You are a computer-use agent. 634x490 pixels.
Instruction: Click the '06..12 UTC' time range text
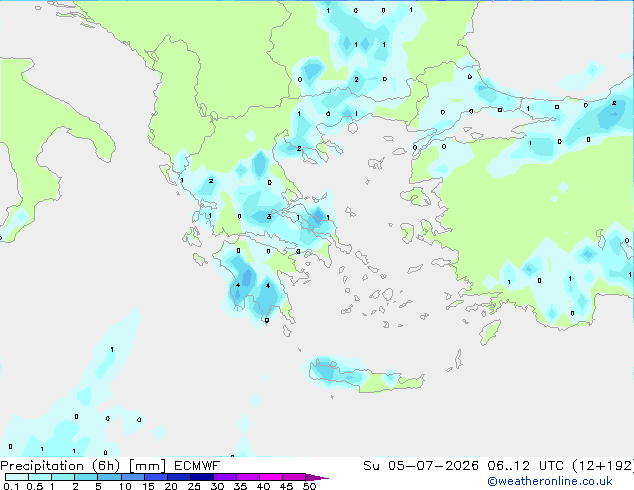pyautogui.click(x=525, y=466)
